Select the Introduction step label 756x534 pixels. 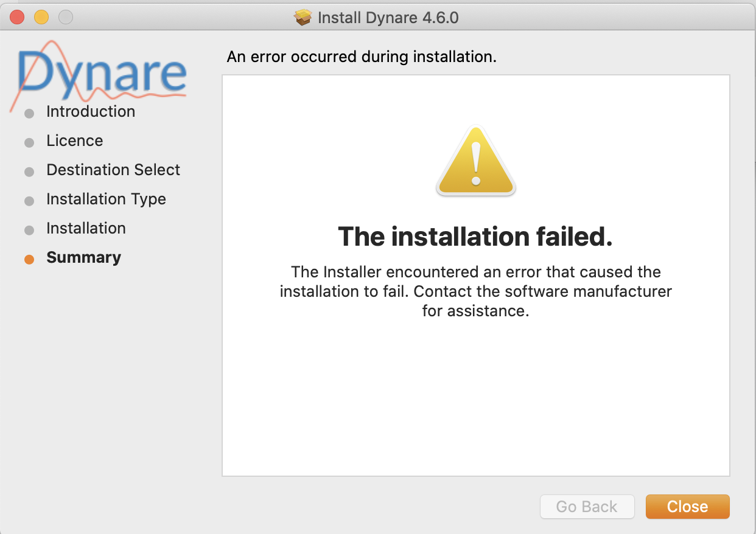click(x=91, y=111)
